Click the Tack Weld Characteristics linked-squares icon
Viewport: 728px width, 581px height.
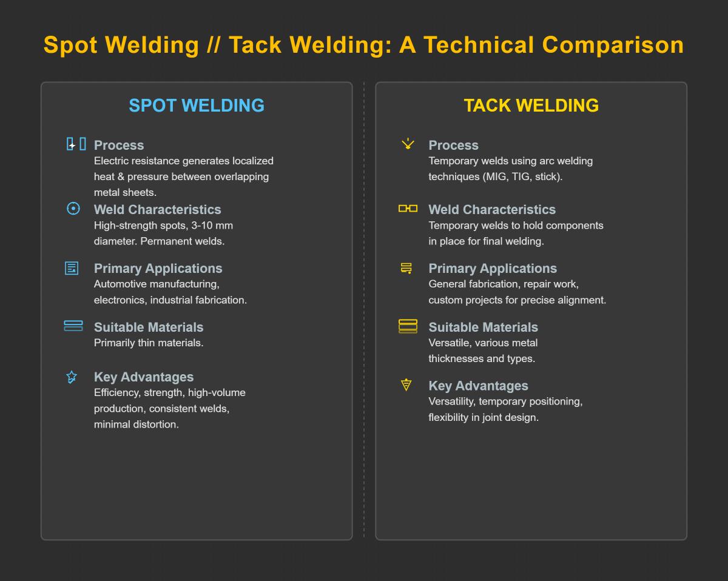click(408, 209)
